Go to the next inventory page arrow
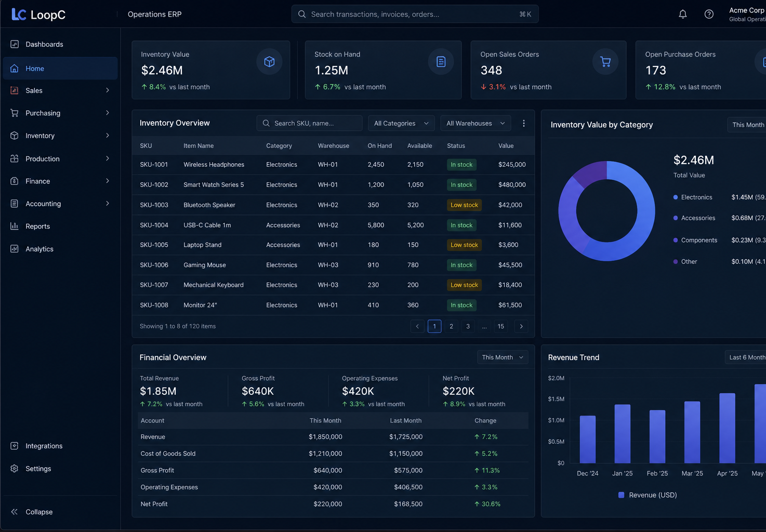 pyautogui.click(x=521, y=326)
